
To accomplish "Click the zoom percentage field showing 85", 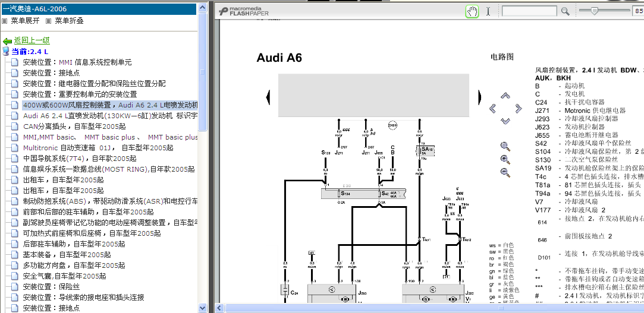I will tap(638, 11).
